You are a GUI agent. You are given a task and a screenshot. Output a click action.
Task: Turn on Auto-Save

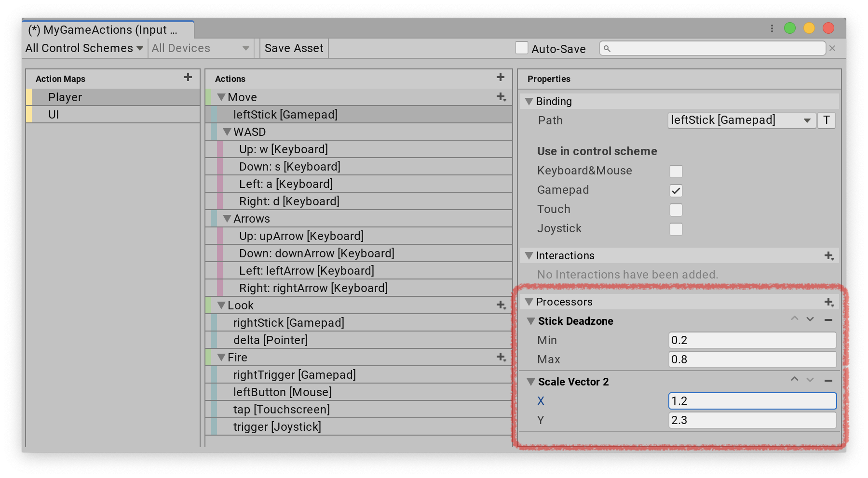[x=522, y=48]
